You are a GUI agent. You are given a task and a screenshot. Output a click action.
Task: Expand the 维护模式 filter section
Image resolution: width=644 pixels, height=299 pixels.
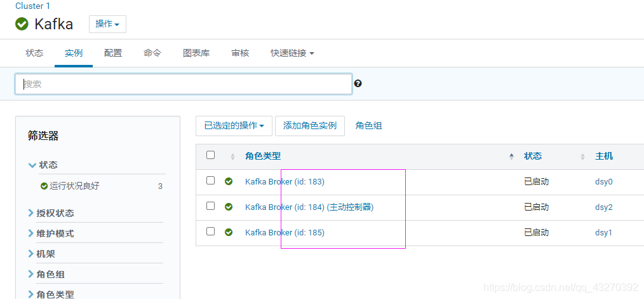tap(51, 233)
